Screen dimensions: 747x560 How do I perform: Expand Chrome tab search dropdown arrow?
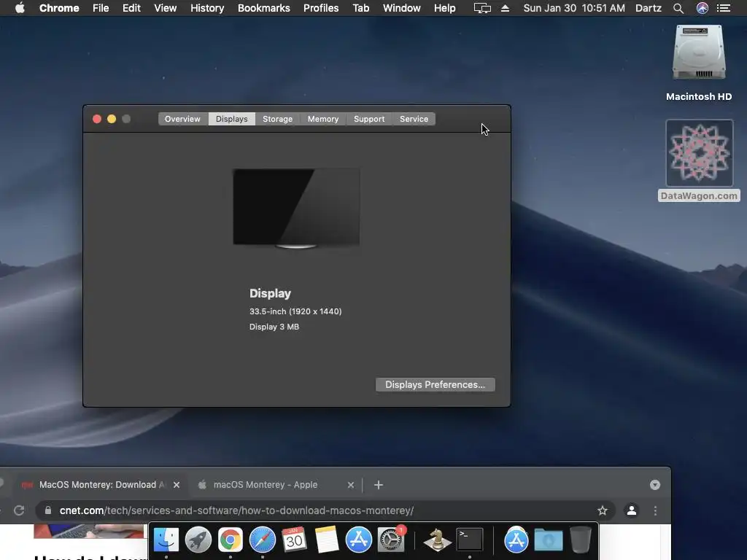point(655,485)
